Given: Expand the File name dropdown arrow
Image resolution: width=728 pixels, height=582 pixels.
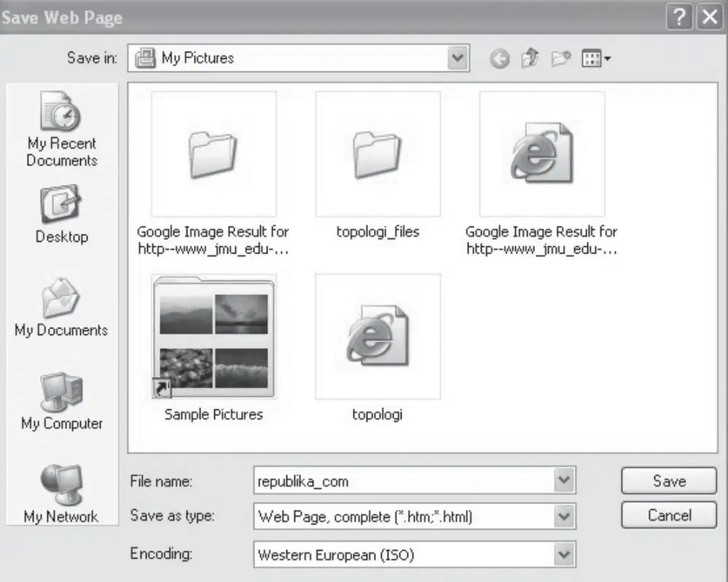Looking at the screenshot, I should (564, 480).
